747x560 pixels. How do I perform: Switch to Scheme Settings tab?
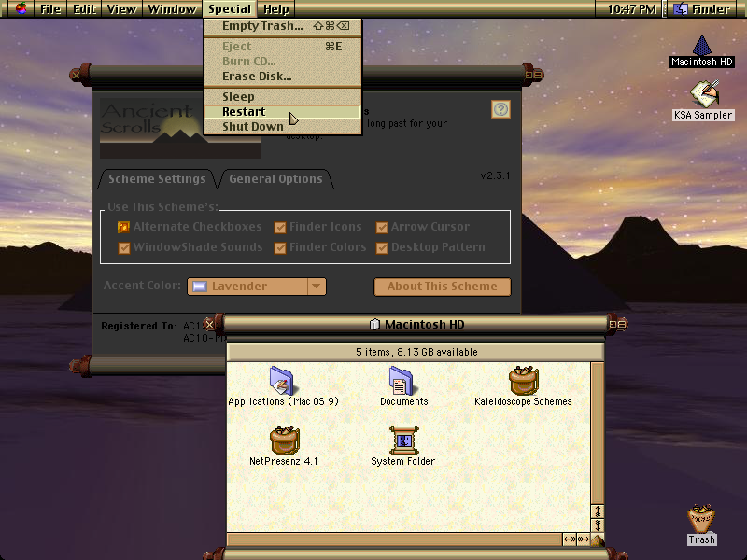click(157, 179)
